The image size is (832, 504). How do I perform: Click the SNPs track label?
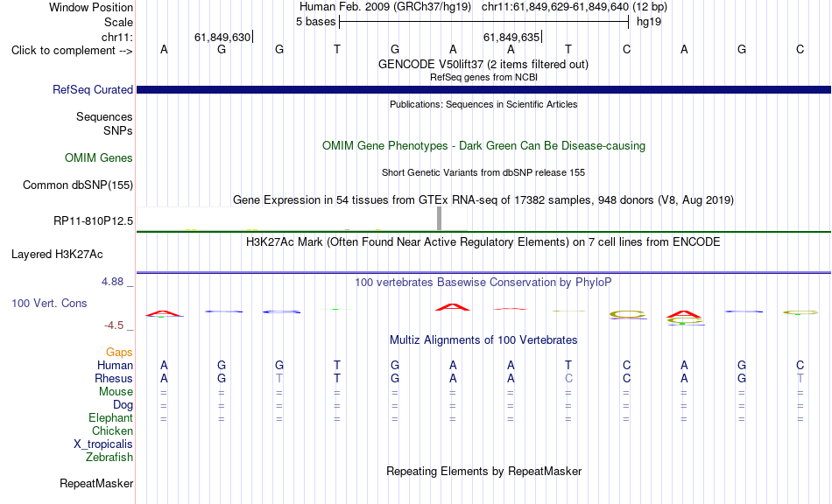[118, 130]
